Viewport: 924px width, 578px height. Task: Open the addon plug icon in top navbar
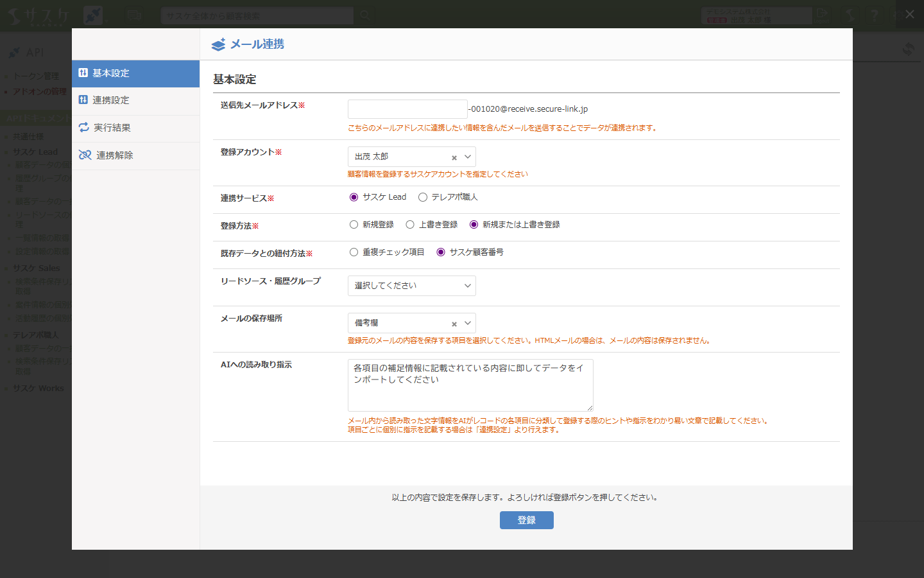(93, 14)
